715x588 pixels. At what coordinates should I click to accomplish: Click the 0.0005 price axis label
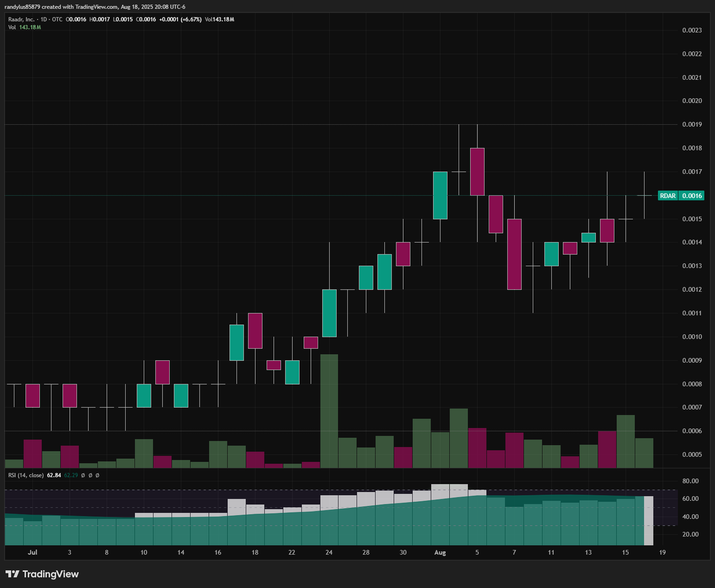coord(691,455)
